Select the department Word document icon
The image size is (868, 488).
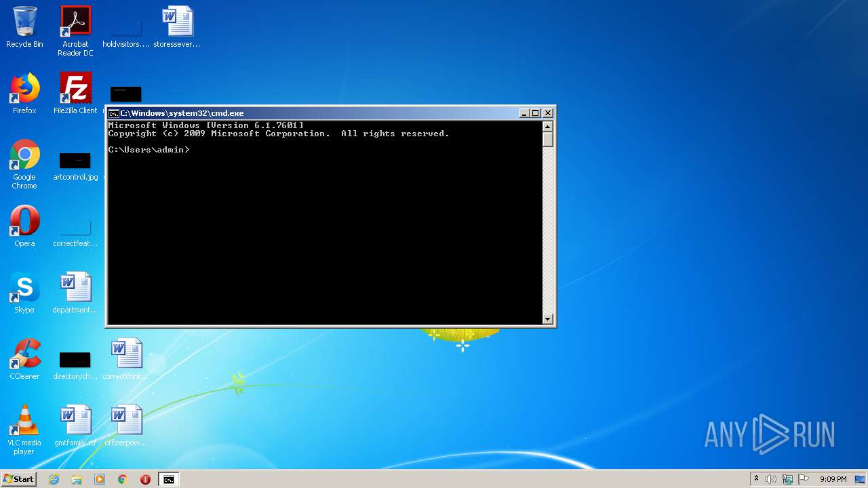pyautogui.click(x=75, y=293)
